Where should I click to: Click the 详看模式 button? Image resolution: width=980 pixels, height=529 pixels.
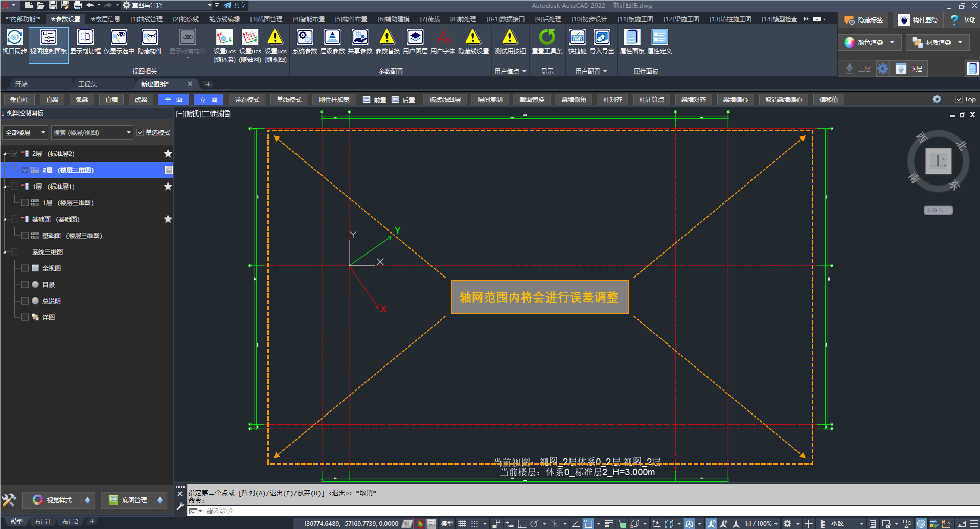click(247, 100)
